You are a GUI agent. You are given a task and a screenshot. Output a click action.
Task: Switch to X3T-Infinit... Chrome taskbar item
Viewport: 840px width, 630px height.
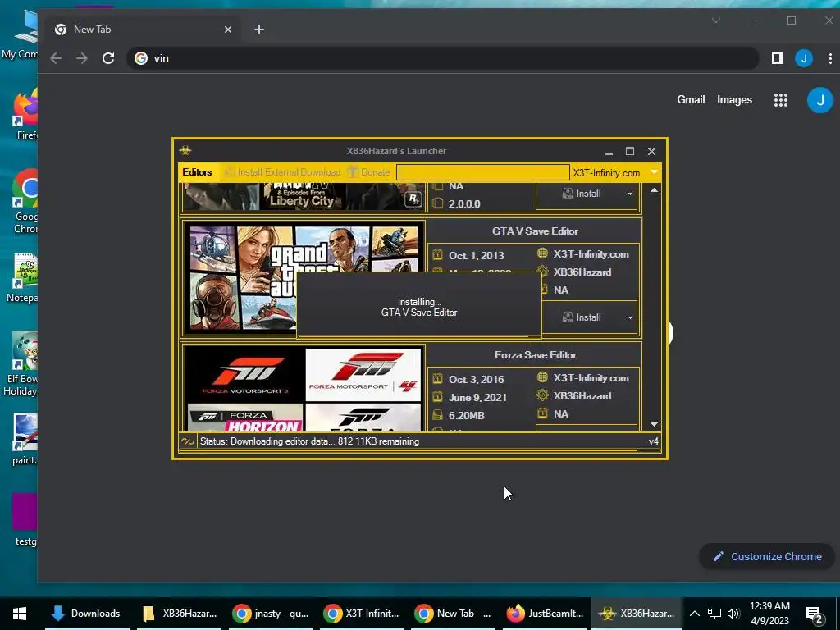pos(363,614)
